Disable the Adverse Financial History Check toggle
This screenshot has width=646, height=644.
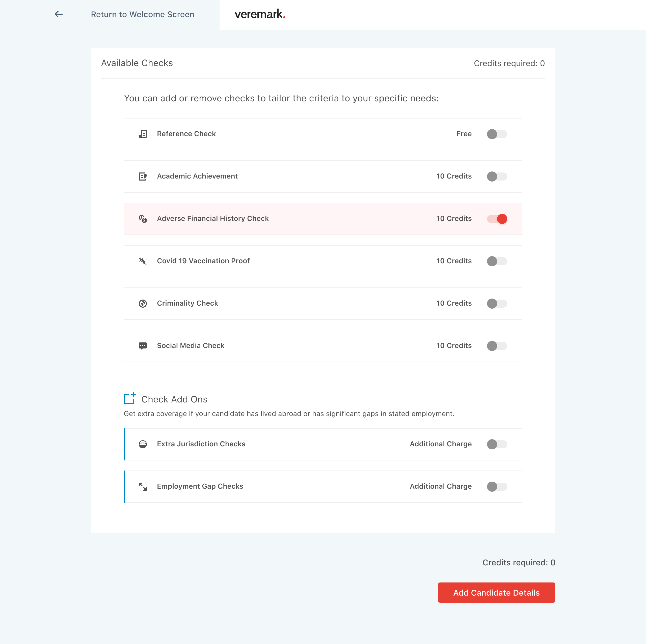tap(497, 219)
